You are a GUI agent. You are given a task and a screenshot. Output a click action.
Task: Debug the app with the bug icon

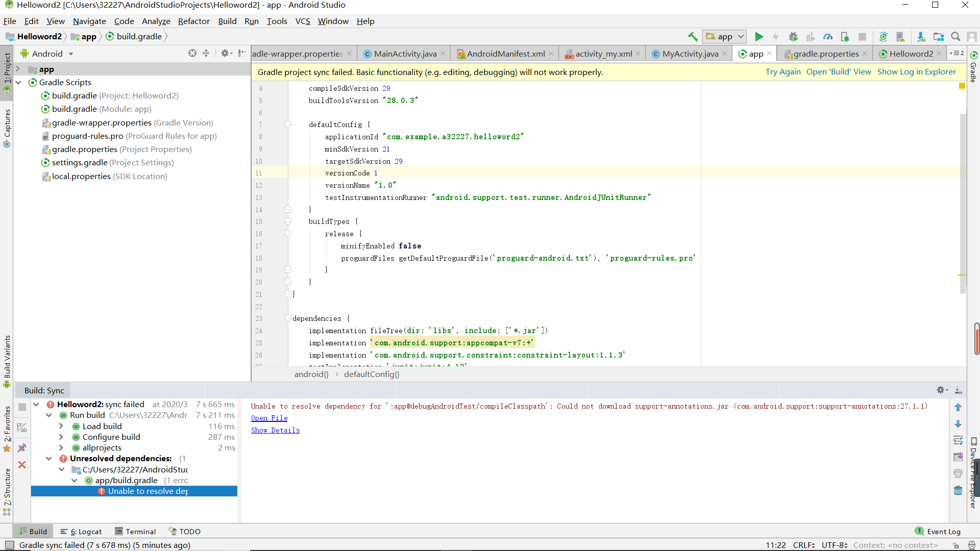tap(793, 37)
